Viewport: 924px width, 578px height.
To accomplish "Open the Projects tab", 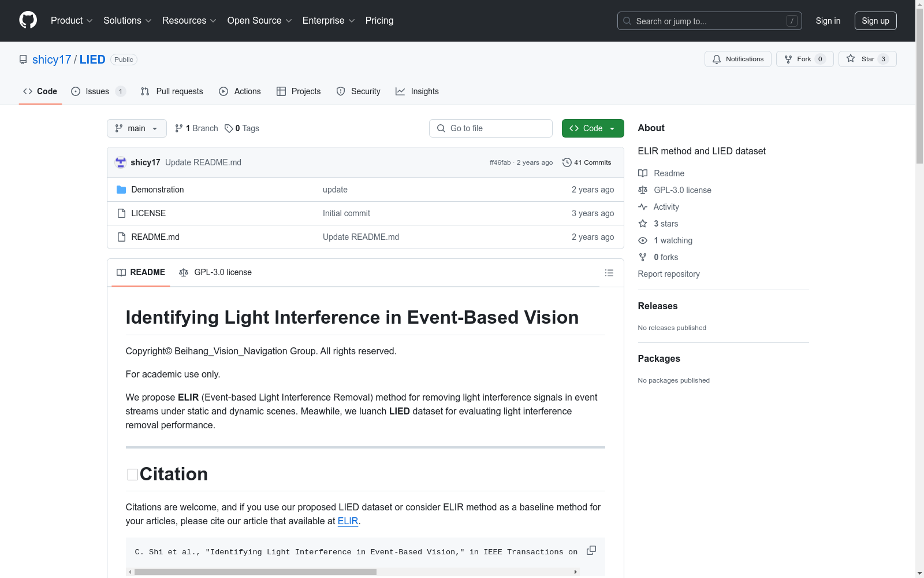I will (299, 91).
